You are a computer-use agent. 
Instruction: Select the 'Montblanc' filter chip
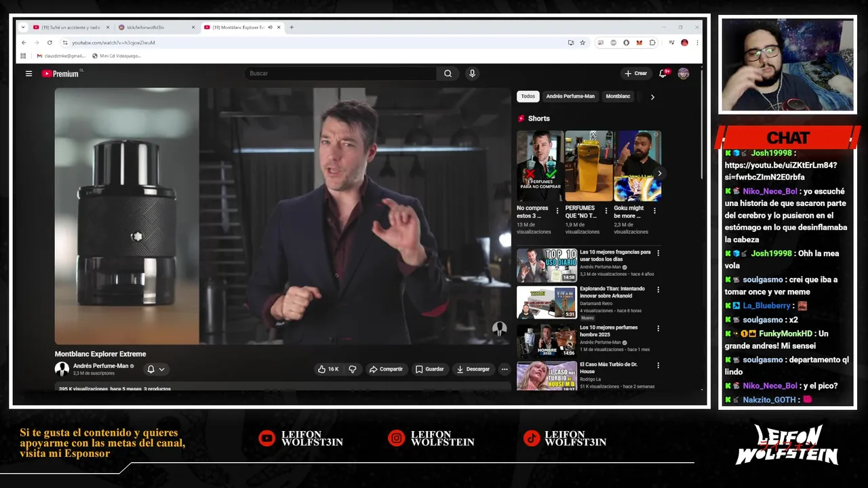[x=618, y=96]
